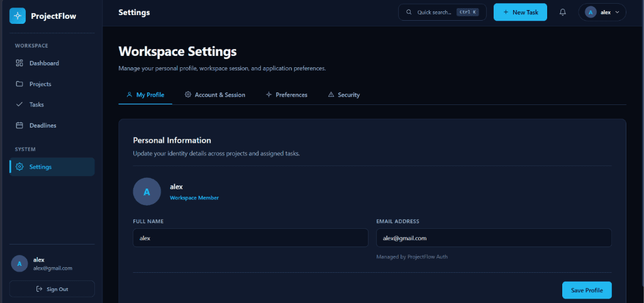Open Tasks from the sidebar
The width and height of the screenshot is (644, 303).
click(52, 104)
